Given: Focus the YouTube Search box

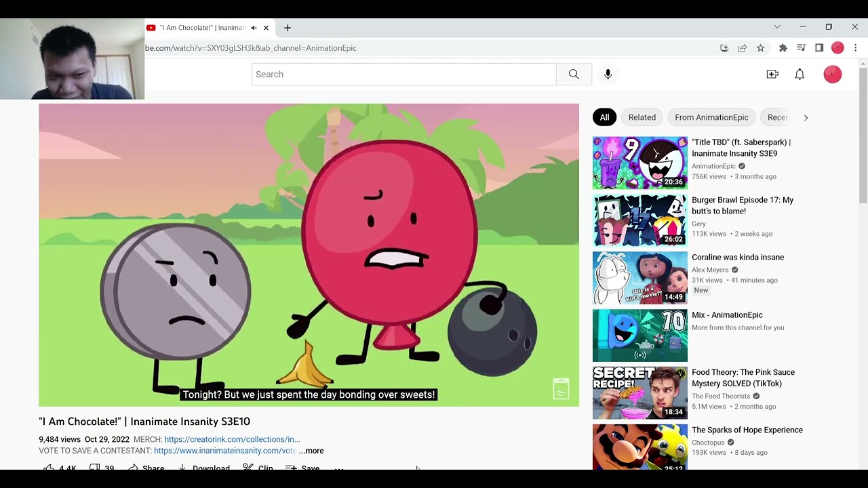Looking at the screenshot, I should (x=404, y=75).
